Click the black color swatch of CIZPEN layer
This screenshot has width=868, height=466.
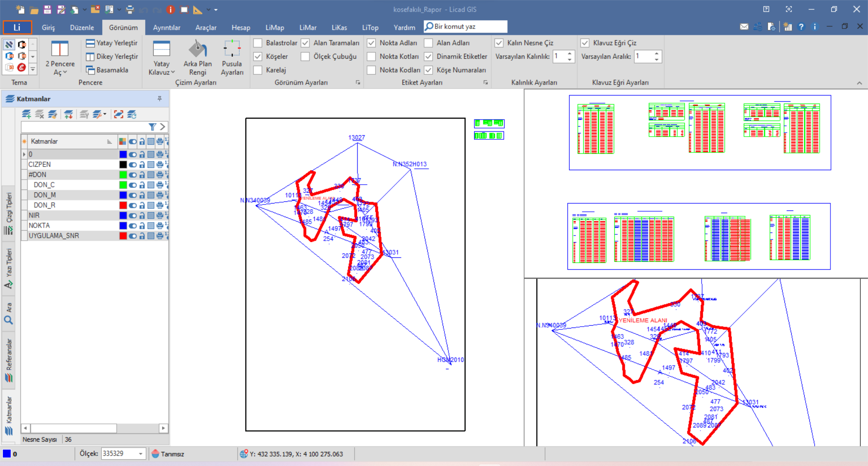(123, 165)
